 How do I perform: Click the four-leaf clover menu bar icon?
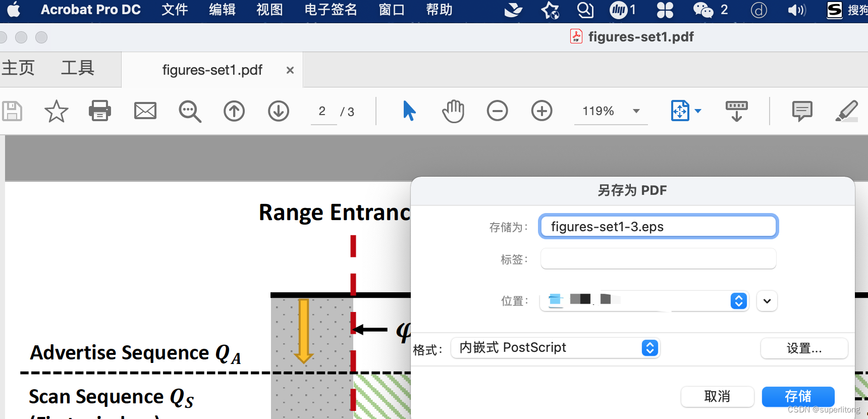coord(665,10)
